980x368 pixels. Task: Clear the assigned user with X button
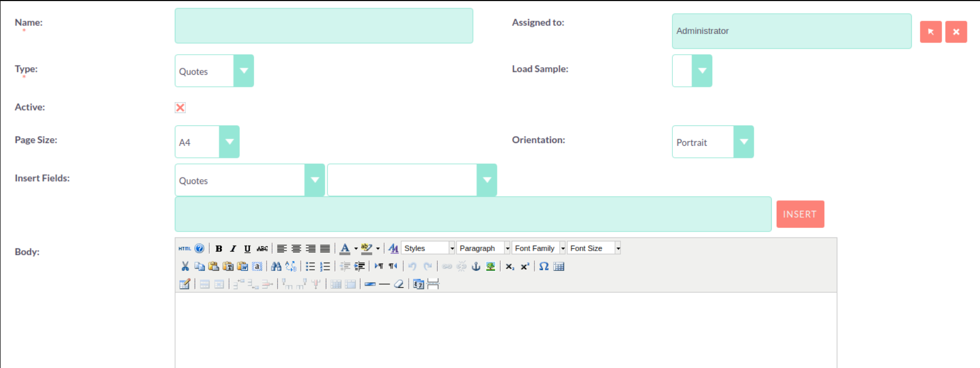[x=956, y=32]
